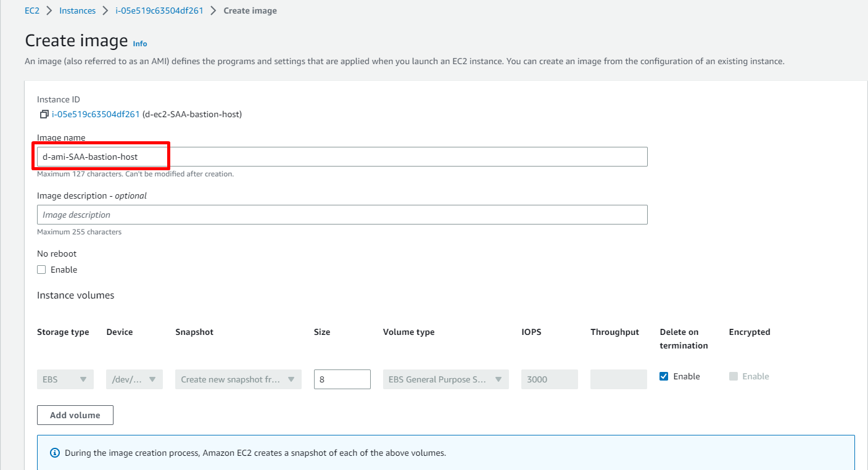This screenshot has width=868, height=470.
Task: Open the Storage type EBS dropdown
Action: (65, 379)
